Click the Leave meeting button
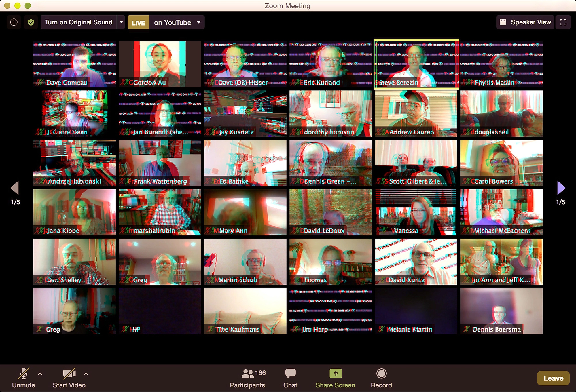 click(553, 378)
